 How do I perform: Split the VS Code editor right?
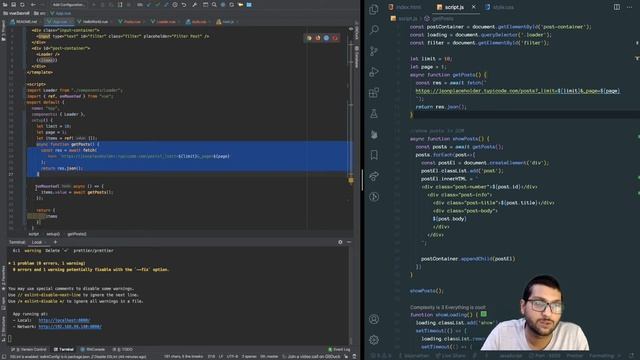click(x=616, y=7)
